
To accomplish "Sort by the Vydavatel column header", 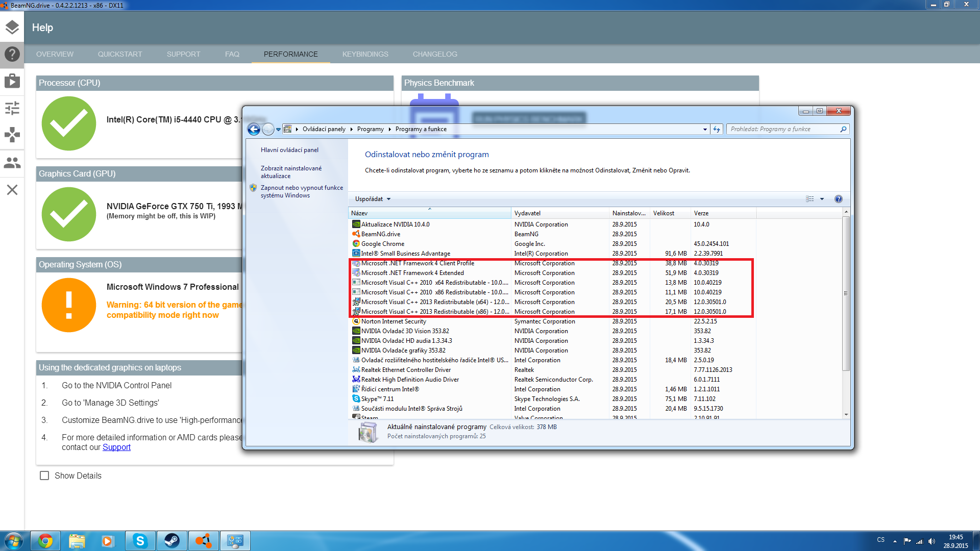I will tap(560, 213).
